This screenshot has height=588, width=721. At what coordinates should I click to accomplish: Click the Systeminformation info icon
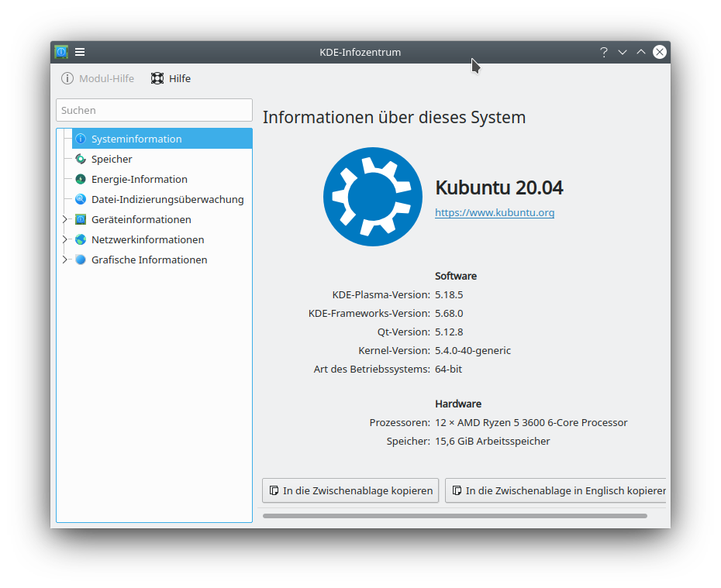(81, 139)
